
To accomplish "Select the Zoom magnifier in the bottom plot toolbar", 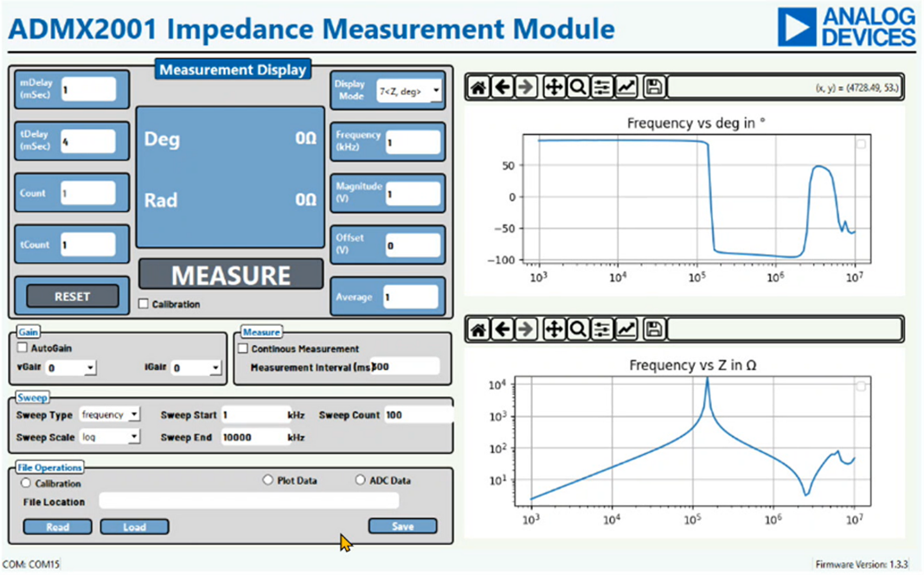I will [x=577, y=329].
